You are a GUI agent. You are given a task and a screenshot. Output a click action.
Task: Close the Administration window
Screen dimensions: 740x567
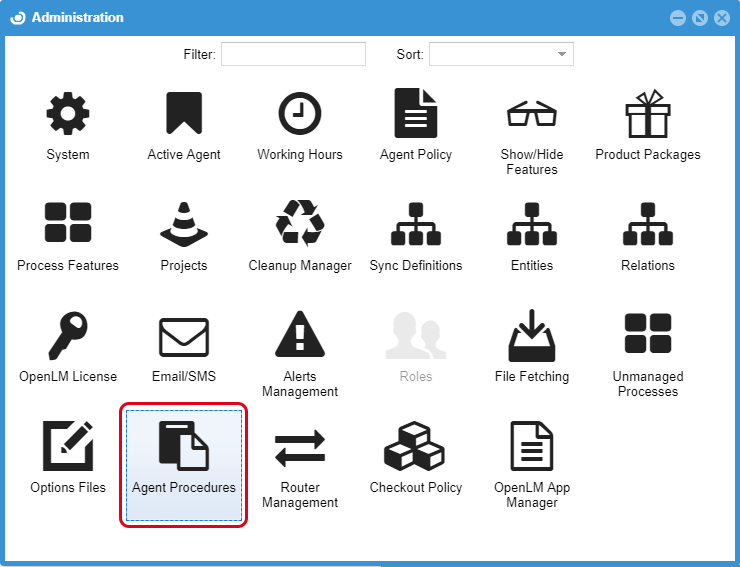(x=721, y=18)
